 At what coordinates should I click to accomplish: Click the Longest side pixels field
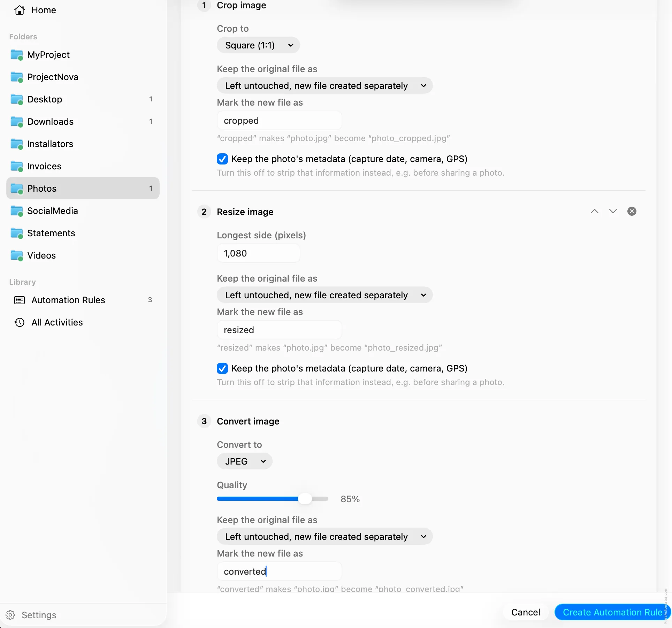coord(258,253)
